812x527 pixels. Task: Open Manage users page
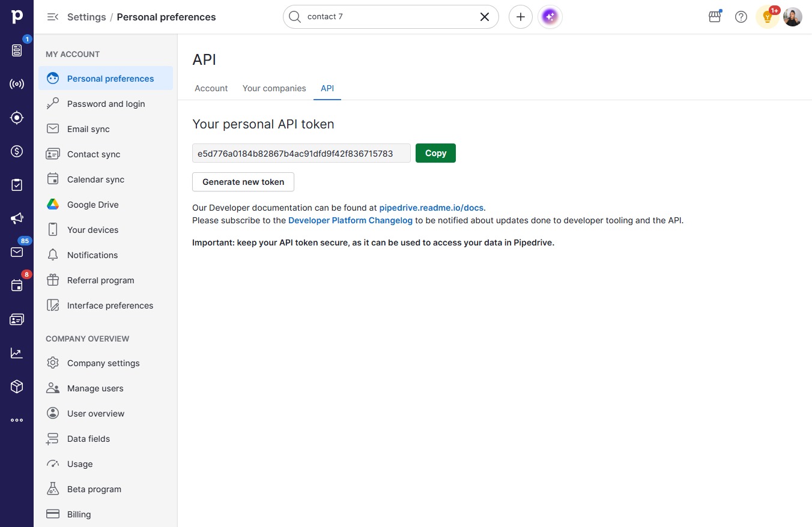pyautogui.click(x=106, y=388)
